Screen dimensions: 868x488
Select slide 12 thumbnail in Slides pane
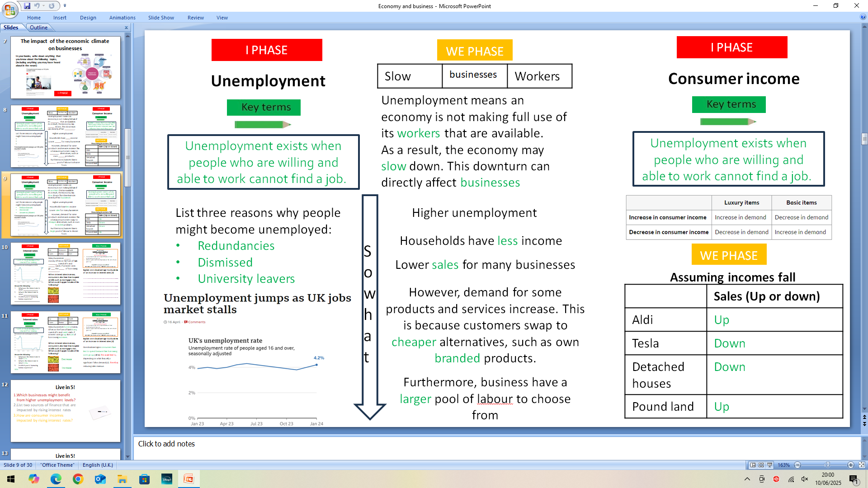pos(65,410)
